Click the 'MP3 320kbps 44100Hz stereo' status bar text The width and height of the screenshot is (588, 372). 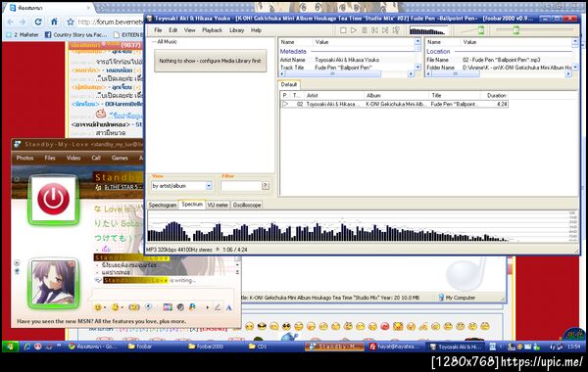[x=179, y=250]
